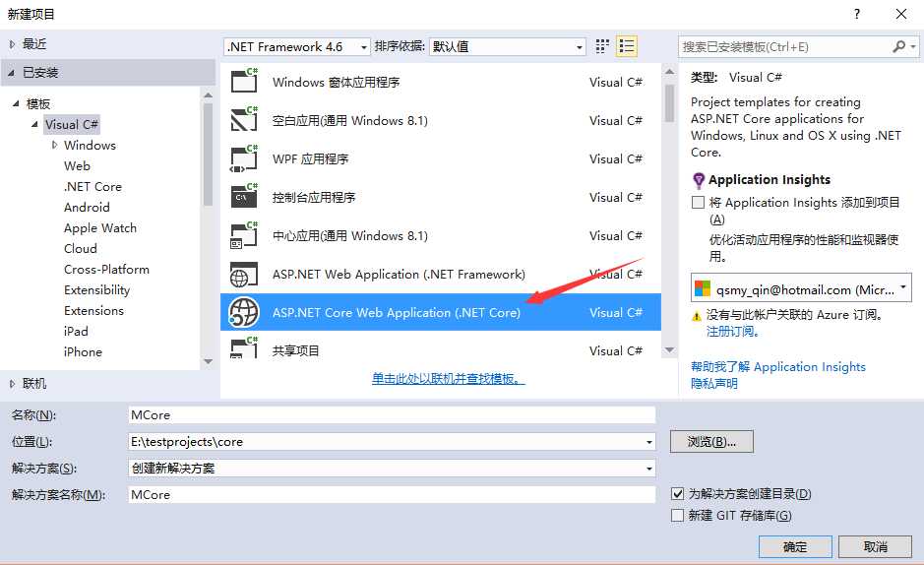Expand the Windows tree node arrow

tap(54, 145)
